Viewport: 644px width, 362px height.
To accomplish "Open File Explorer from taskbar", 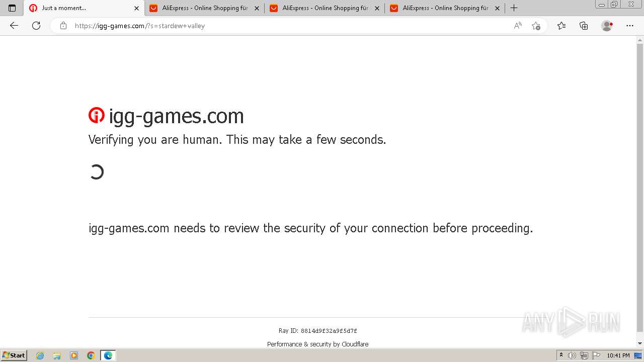I will tap(57, 355).
